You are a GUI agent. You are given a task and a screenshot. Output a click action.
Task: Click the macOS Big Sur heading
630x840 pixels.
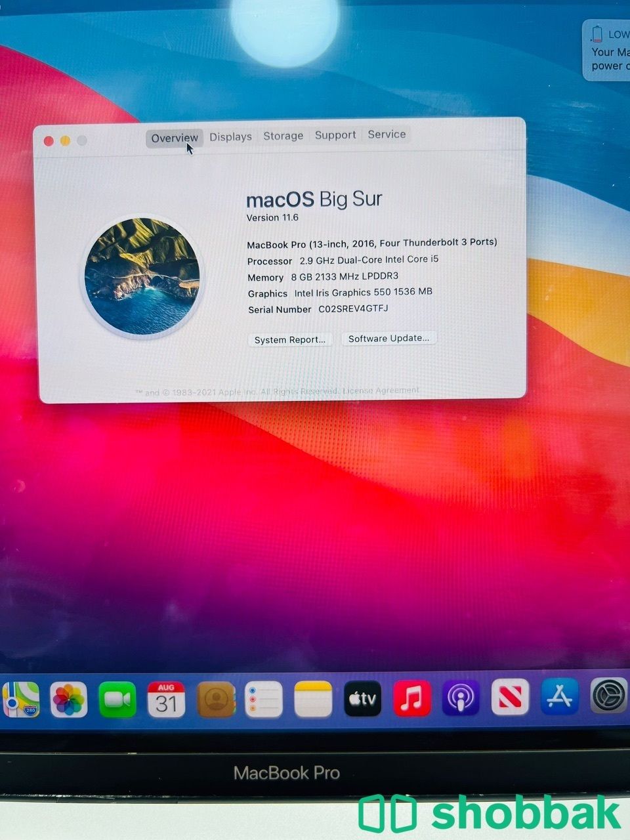[x=314, y=199]
